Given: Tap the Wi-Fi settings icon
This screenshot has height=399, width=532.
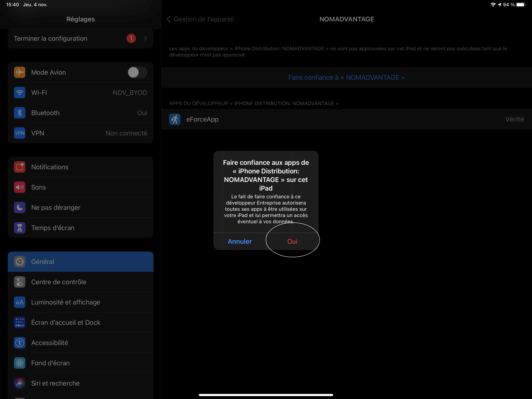Looking at the screenshot, I should coord(20,93).
